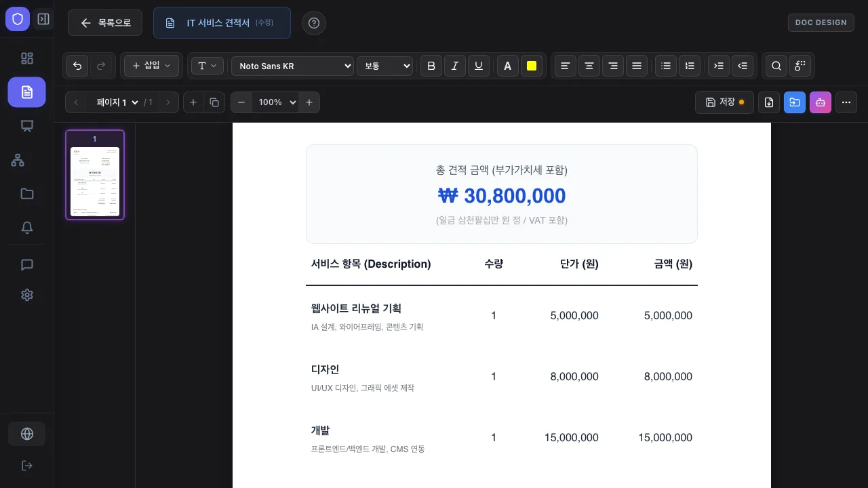Pick the yellow highlight color swatch
The image size is (868, 488).
[532, 66]
